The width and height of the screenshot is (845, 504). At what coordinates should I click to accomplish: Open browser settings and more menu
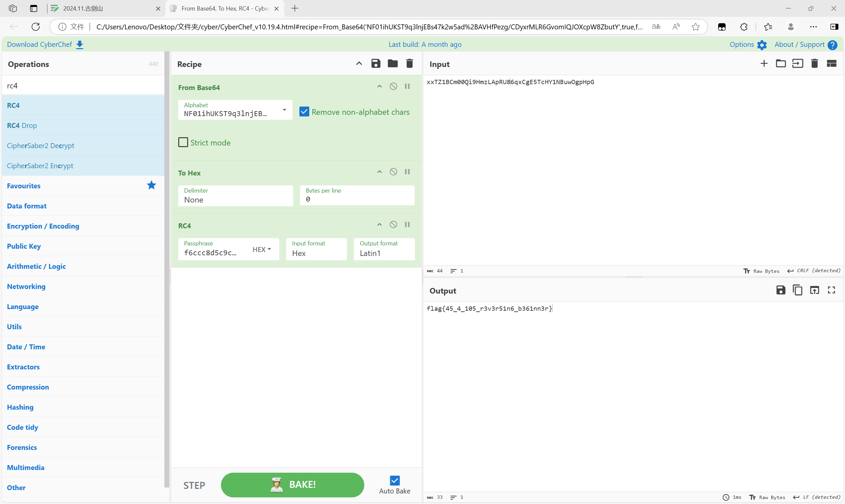point(813,26)
